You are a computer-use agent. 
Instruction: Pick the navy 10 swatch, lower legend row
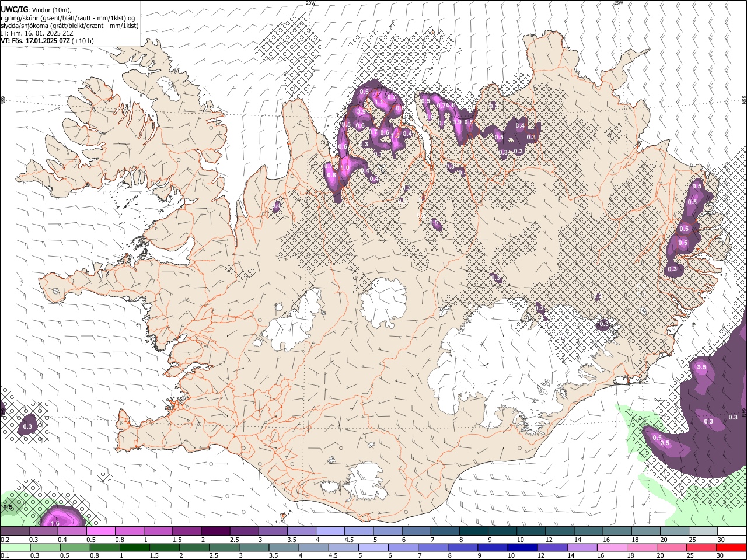pyautogui.click(x=522, y=548)
